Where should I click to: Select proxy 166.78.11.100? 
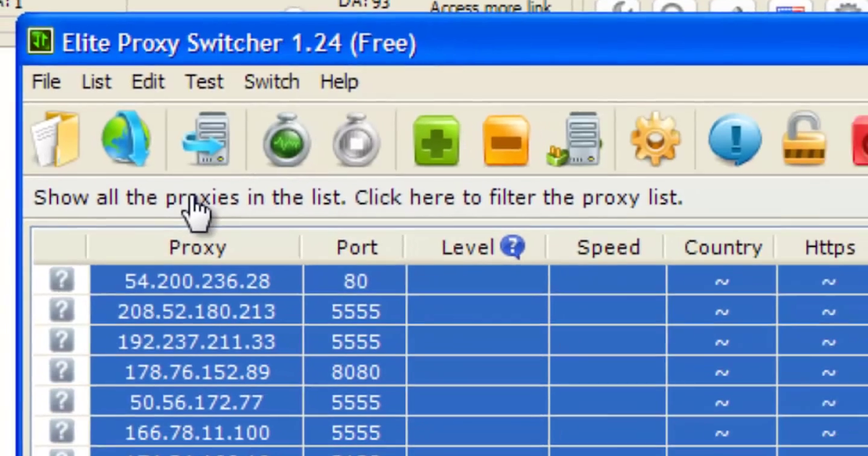point(197,433)
